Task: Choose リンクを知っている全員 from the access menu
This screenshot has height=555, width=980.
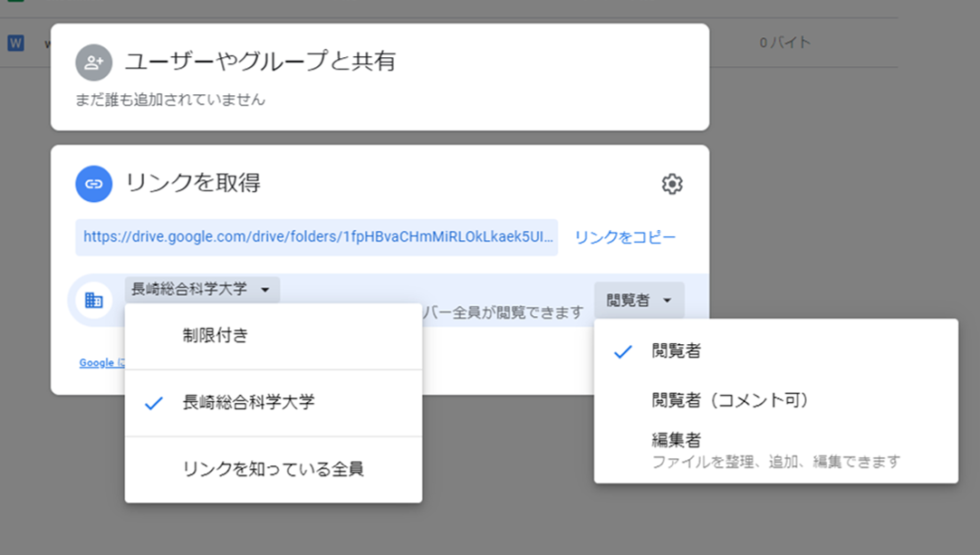Action: click(274, 469)
